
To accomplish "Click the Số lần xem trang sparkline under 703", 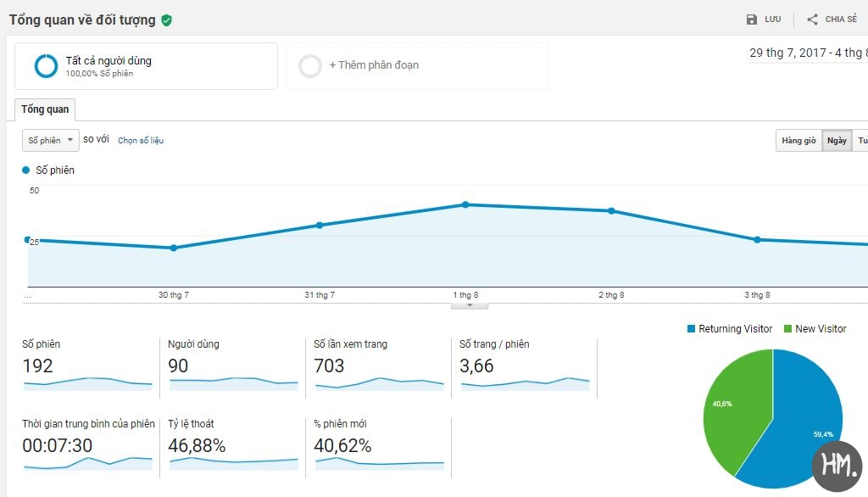I will [x=379, y=383].
